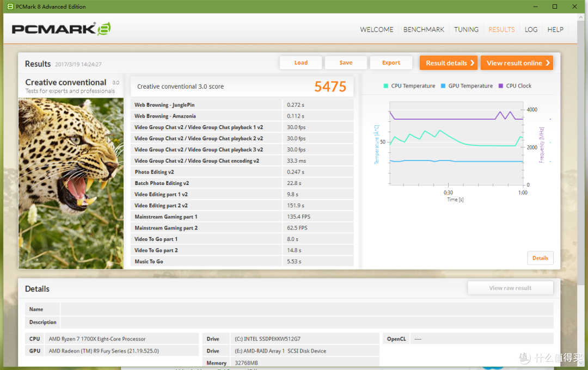The width and height of the screenshot is (588, 370).
Task: Open the WELCOME tab
Action: [x=377, y=29]
